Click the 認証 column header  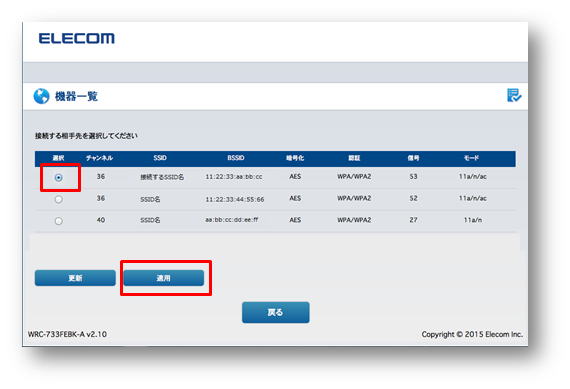tap(354, 158)
